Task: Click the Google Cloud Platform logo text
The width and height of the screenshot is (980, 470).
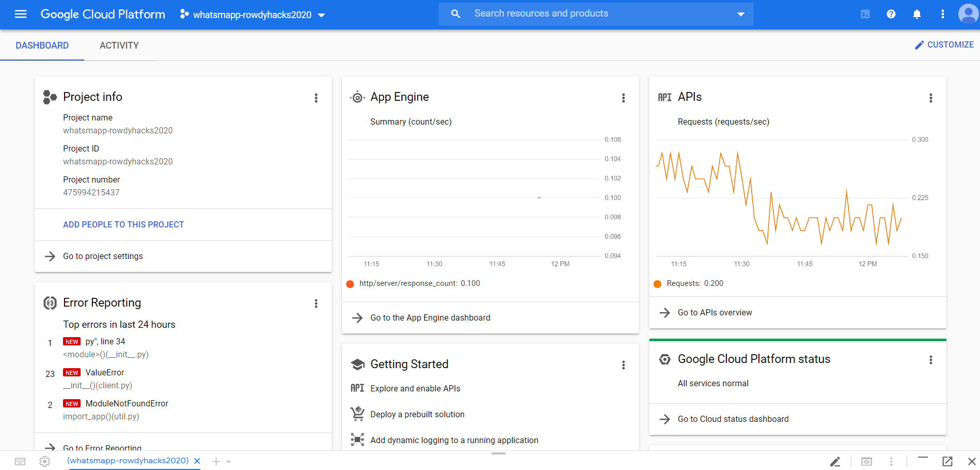Action: [103, 14]
